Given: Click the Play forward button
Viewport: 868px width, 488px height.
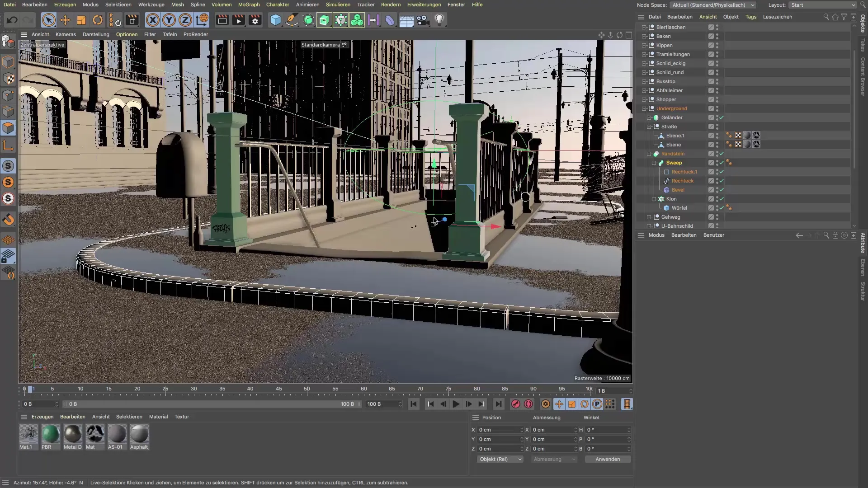Looking at the screenshot, I should [456, 404].
